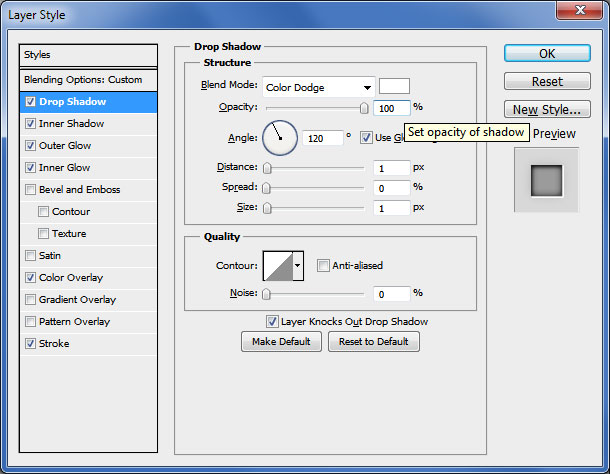Close the Layer Style dialog

point(580,9)
